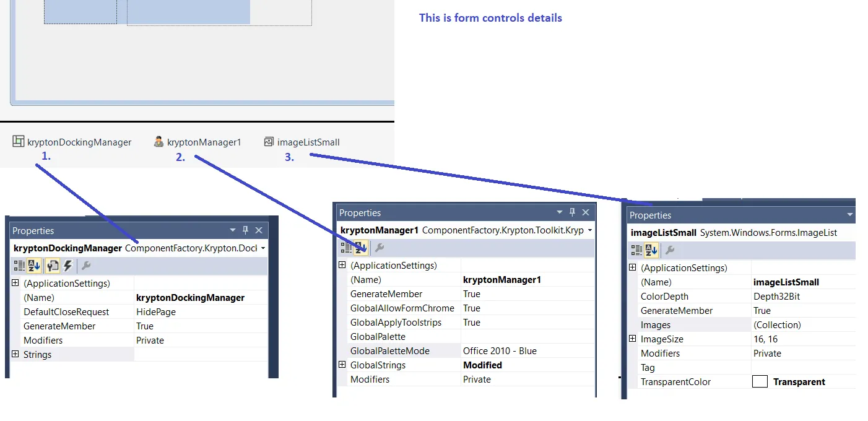The width and height of the screenshot is (868, 421).
Task: Select the ImageSize 16, 16 value
Action: click(804, 339)
